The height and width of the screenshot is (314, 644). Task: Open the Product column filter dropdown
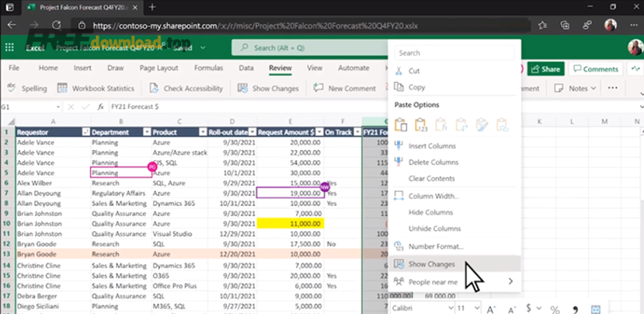(203, 132)
